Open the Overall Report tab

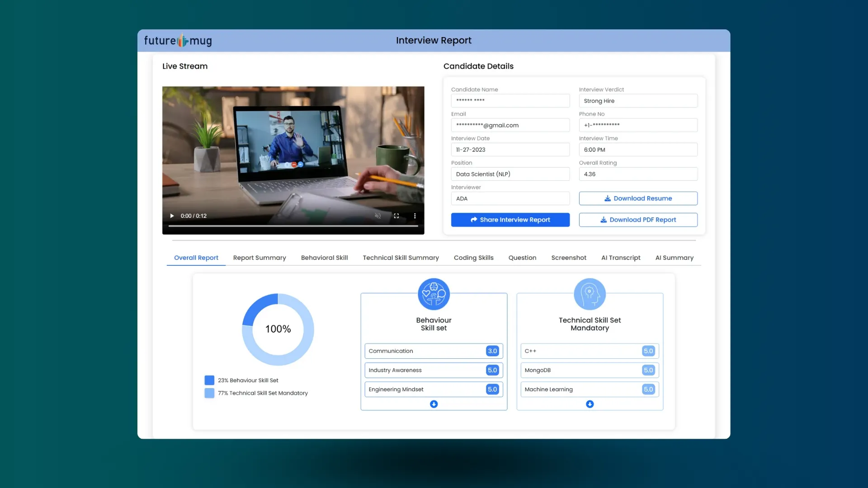point(196,258)
